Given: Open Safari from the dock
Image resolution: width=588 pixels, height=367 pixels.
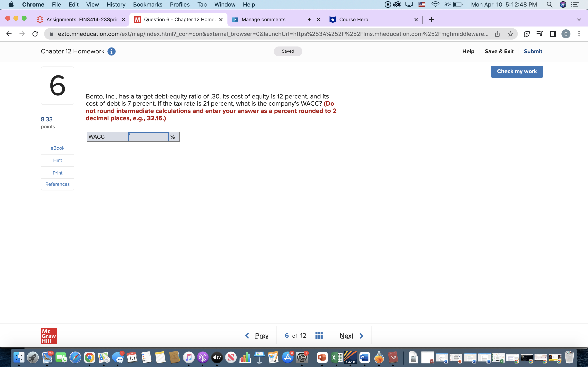Looking at the screenshot, I should coord(75,357).
